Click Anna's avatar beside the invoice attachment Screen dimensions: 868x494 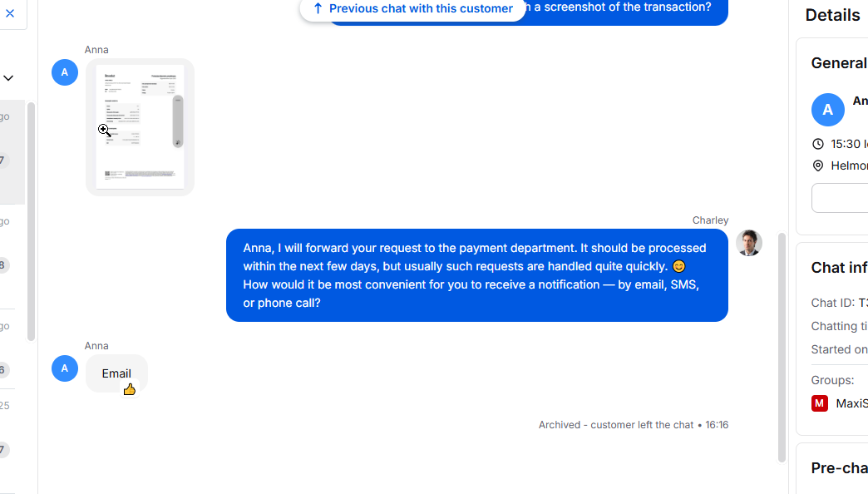65,72
